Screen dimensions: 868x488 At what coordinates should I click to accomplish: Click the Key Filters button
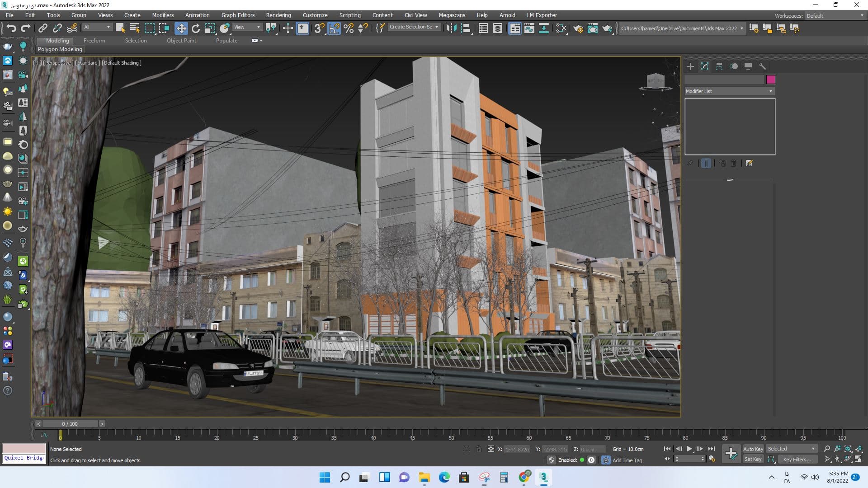pos(797,460)
